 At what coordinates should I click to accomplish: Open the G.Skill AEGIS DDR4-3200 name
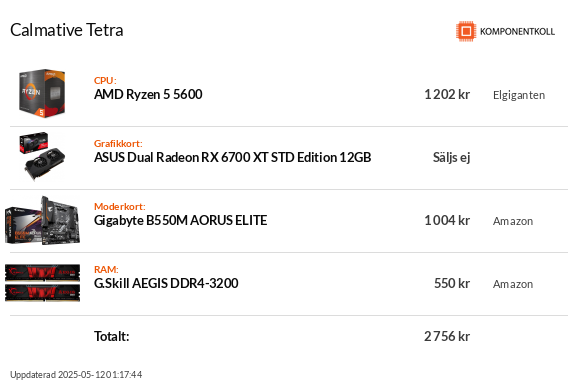166,283
